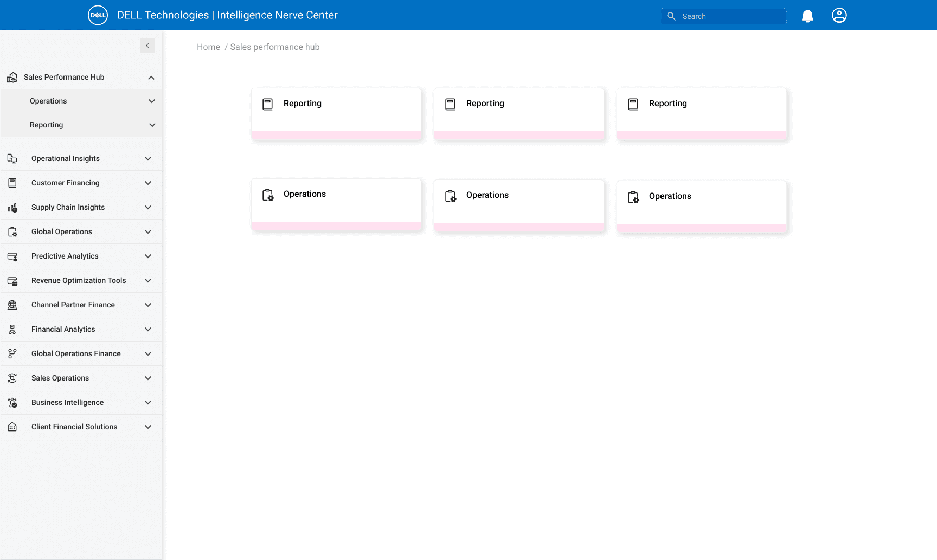937x560 pixels.
Task: Expand the Reporting submenu chevron
Action: tap(152, 125)
